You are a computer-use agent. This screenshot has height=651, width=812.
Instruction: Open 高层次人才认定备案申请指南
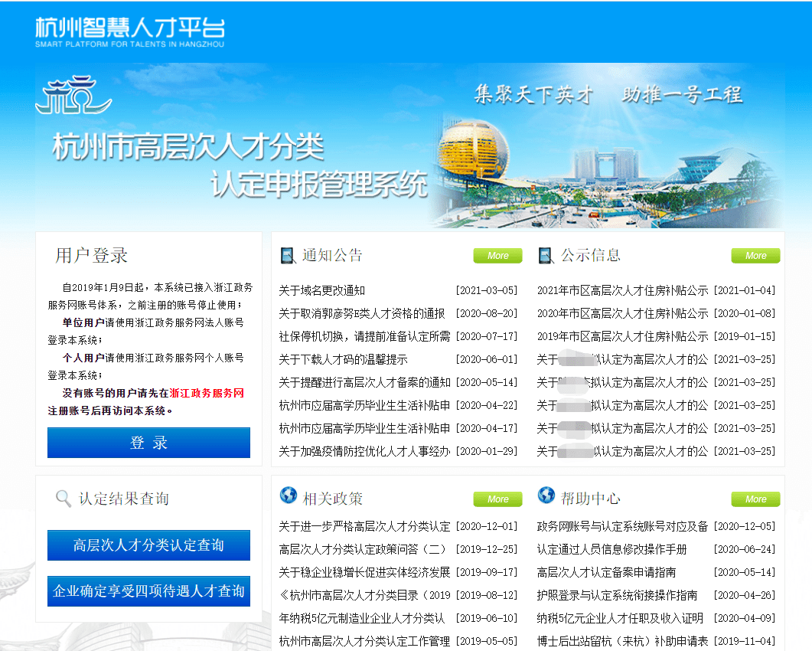(606, 572)
